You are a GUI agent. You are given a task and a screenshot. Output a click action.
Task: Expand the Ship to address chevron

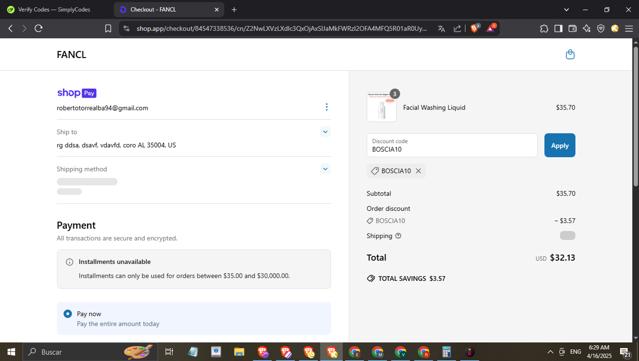[x=325, y=132]
